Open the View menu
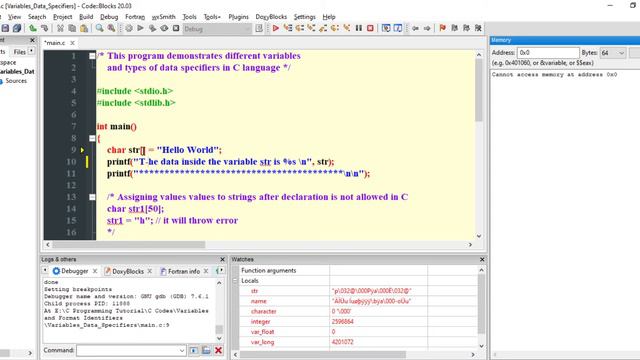 14,17
